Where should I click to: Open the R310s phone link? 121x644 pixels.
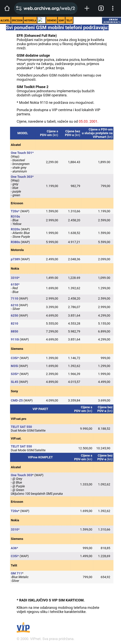click(15, 216)
